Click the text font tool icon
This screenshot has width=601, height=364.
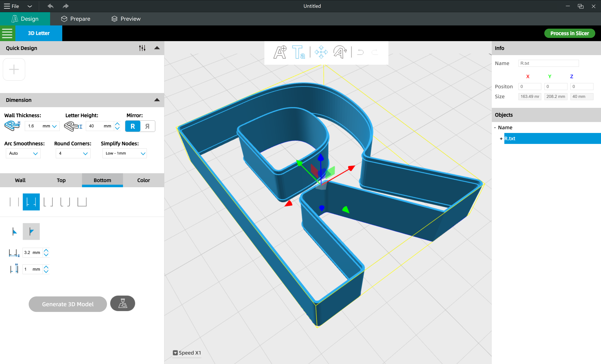pyautogui.click(x=298, y=52)
